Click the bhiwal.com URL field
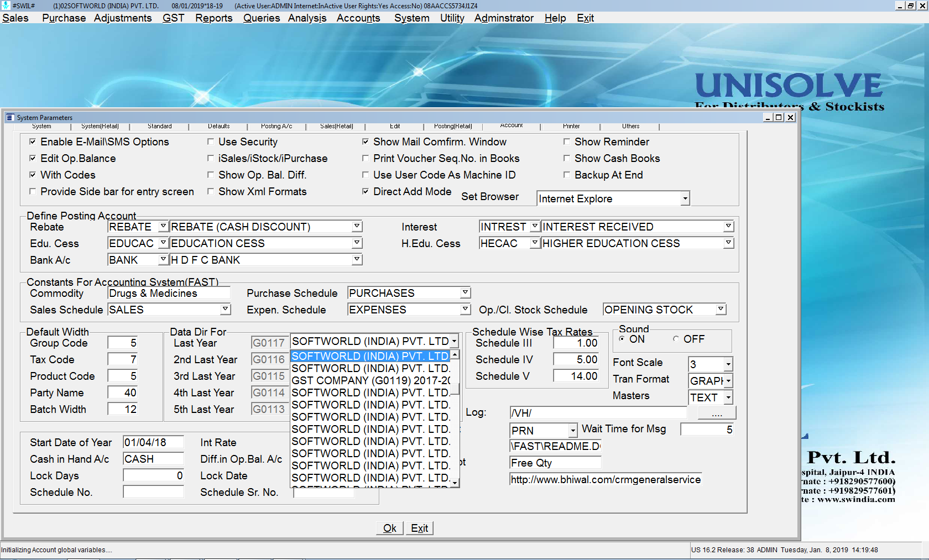929x560 pixels. [x=606, y=479]
